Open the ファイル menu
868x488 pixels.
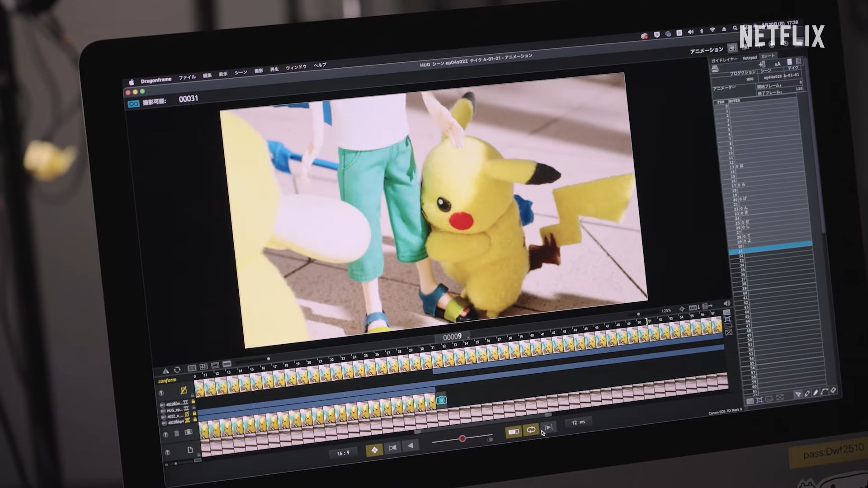pos(187,78)
